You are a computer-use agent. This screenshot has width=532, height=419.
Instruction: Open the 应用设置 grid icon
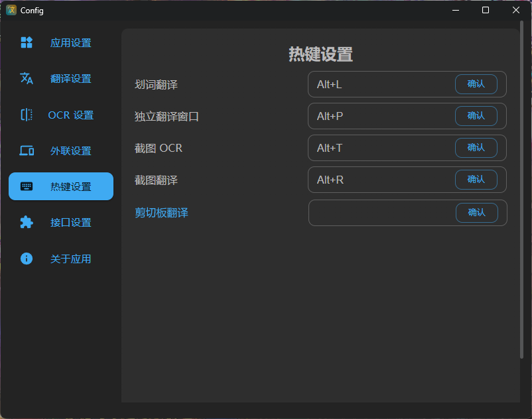point(27,42)
